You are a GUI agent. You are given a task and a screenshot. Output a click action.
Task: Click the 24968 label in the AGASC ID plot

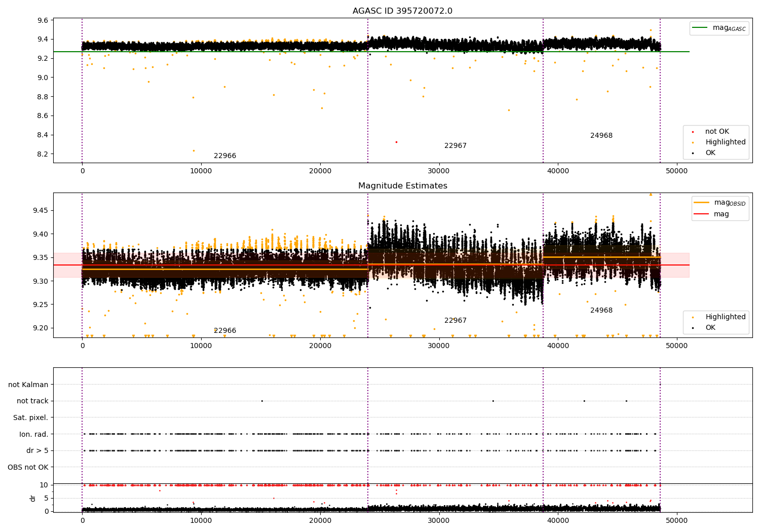point(601,136)
